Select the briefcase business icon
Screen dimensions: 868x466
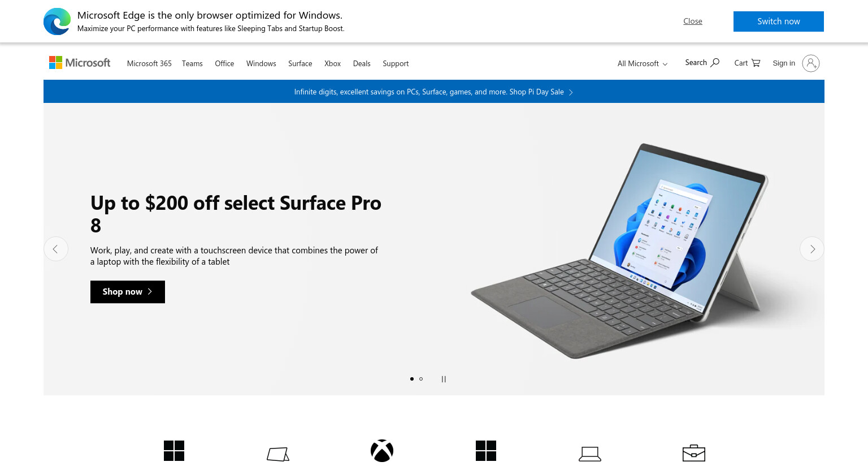click(694, 453)
